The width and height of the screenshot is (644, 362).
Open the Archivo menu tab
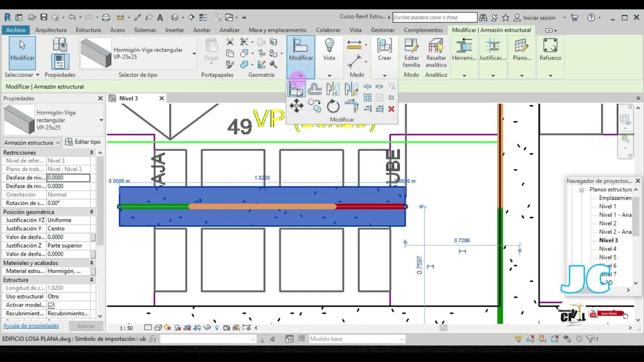(x=16, y=30)
